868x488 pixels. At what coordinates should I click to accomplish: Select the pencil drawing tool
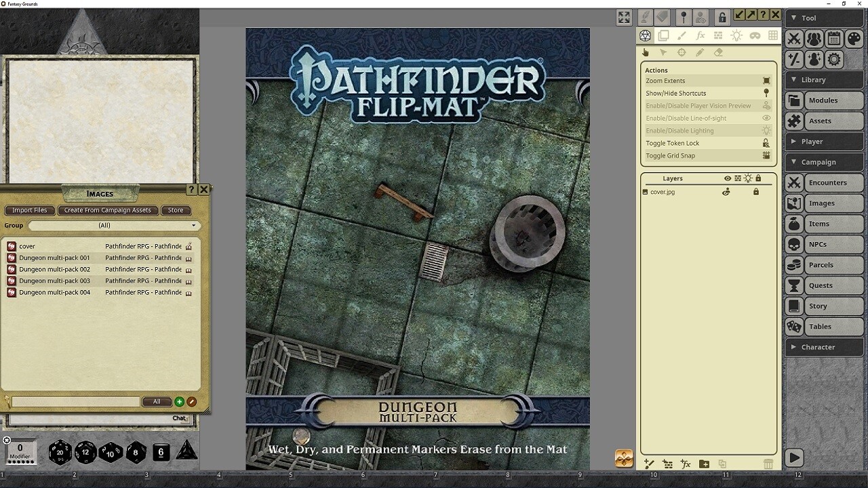(699, 52)
